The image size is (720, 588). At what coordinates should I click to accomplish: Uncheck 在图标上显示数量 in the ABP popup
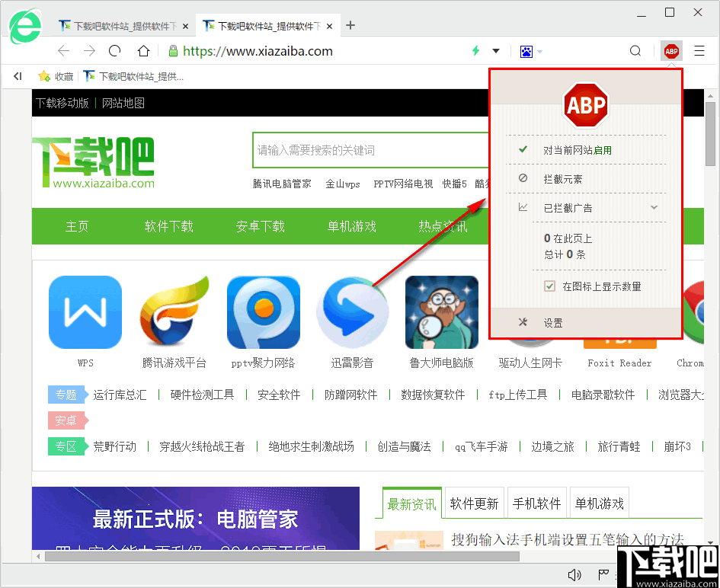click(549, 286)
